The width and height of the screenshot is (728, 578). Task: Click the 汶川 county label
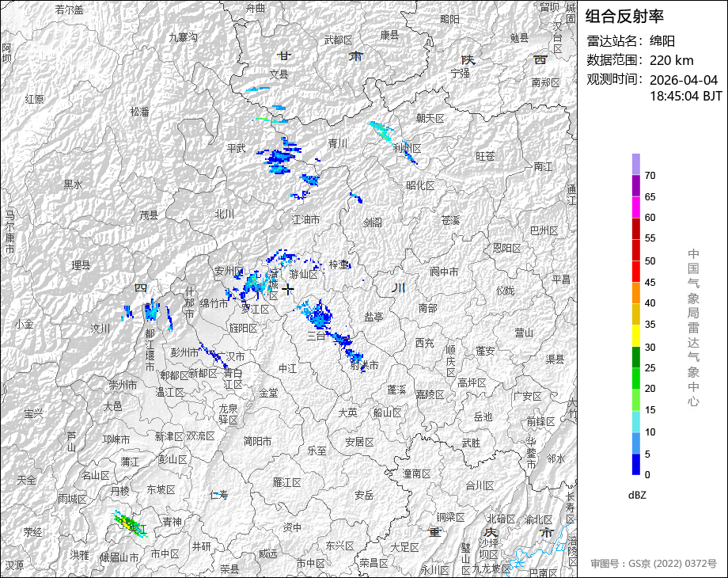pos(100,329)
